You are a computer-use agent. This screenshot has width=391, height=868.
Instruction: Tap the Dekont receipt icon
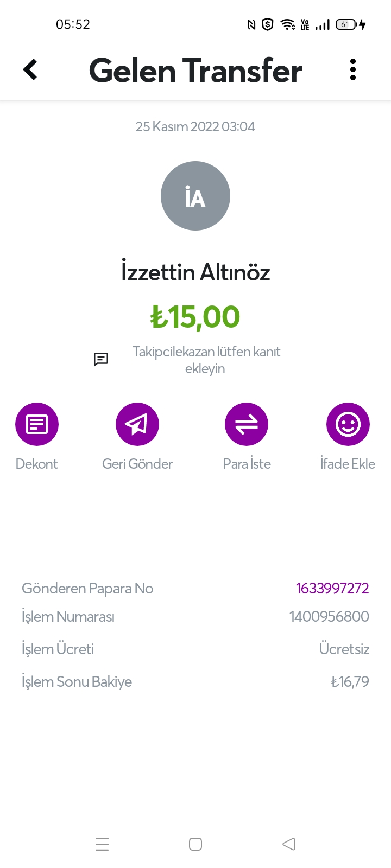coord(37,424)
